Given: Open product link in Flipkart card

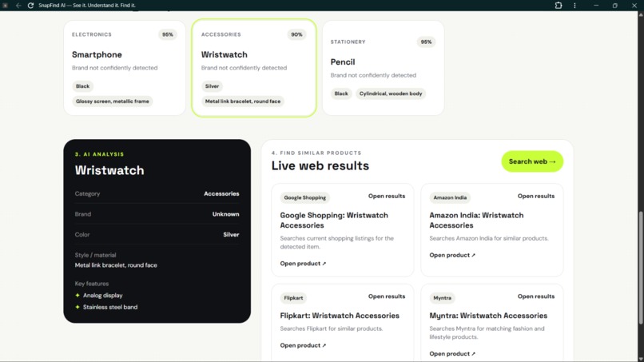Looking at the screenshot, I should click(x=303, y=345).
